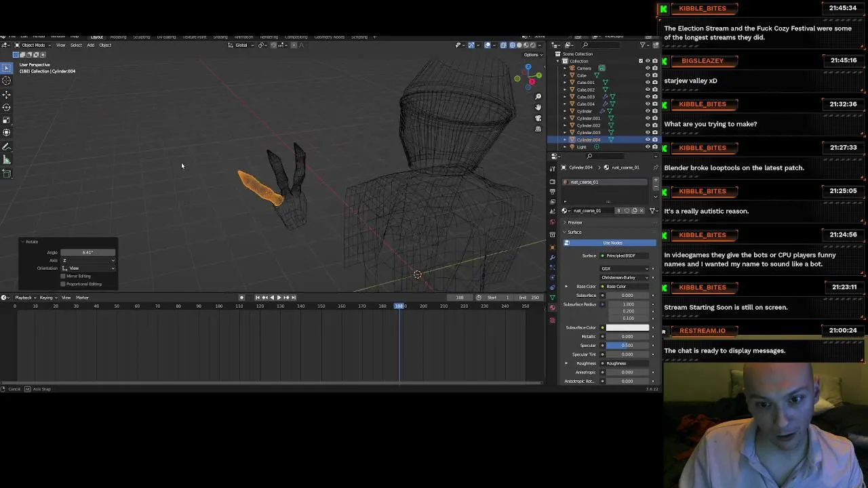Select the Add Cube tool in the viewport toolbar

point(7,174)
